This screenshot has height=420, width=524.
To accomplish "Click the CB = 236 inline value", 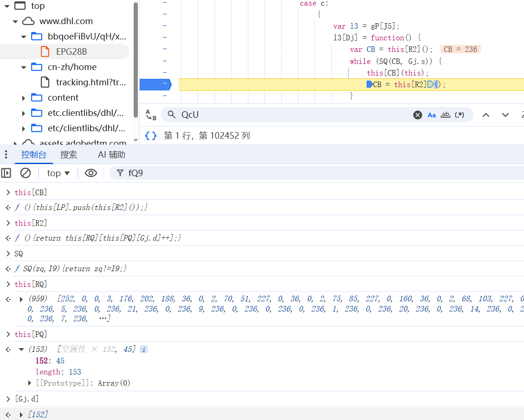I will (460, 50).
